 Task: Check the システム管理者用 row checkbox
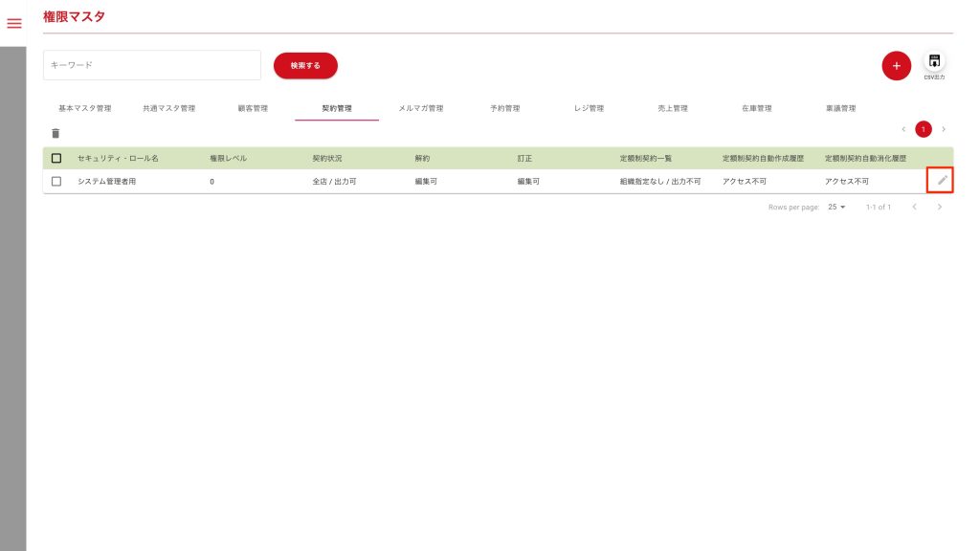[56, 181]
